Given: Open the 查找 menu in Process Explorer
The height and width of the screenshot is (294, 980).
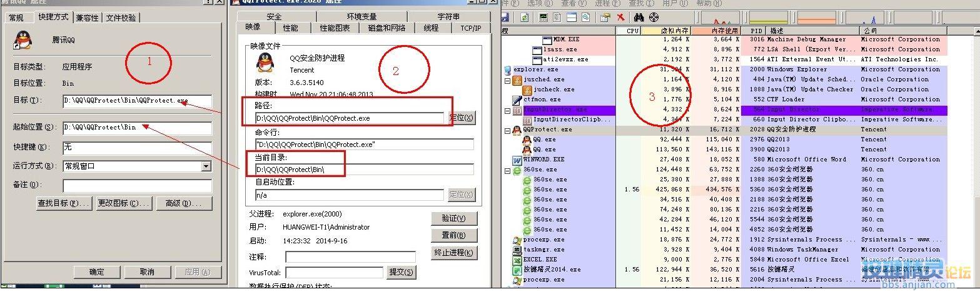Looking at the screenshot, I should (x=640, y=3).
